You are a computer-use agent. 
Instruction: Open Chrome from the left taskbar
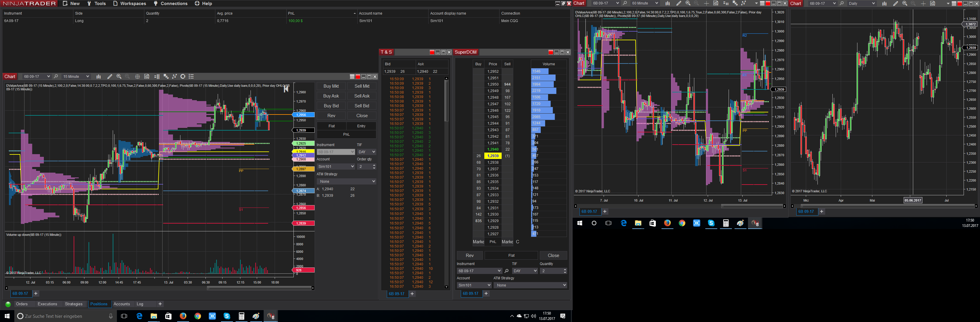coord(197,316)
